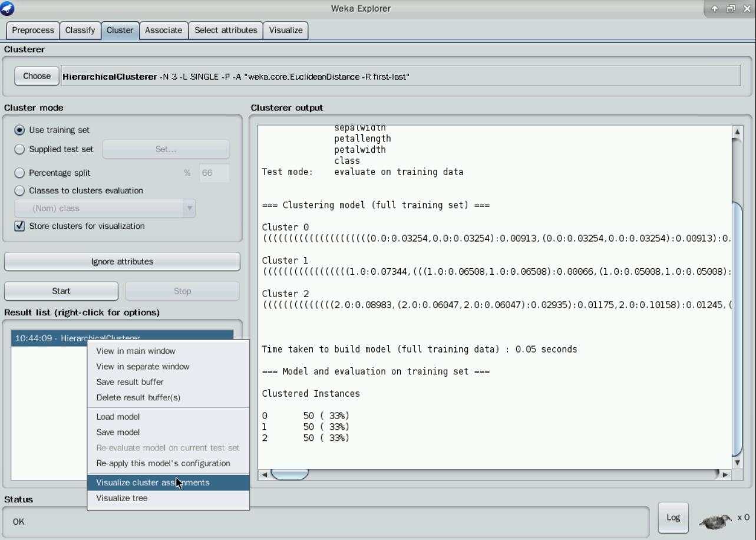Image resolution: width=756 pixels, height=540 pixels.
Task: Choose Save model from context menu
Action: [x=118, y=432]
